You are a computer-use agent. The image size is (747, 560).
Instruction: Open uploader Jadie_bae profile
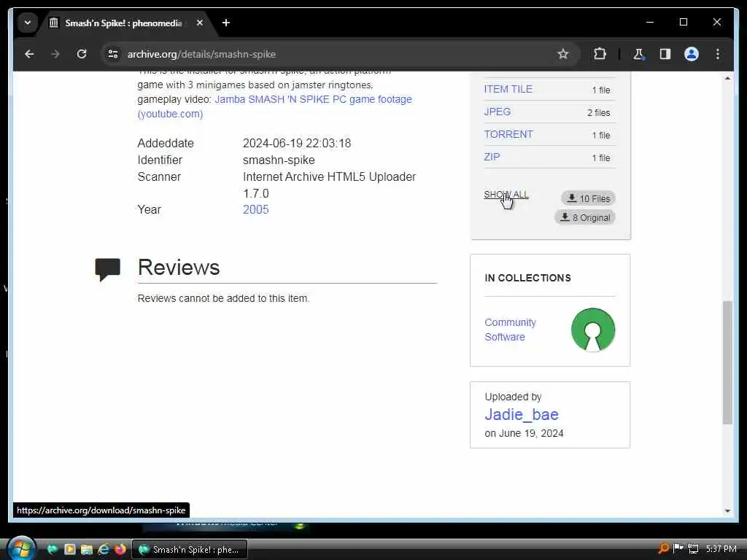tap(522, 414)
